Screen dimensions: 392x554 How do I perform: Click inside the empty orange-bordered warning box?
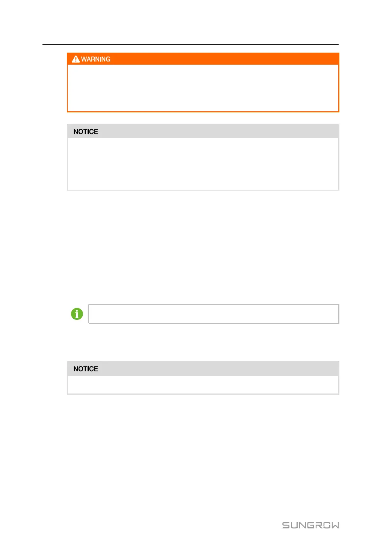click(203, 88)
